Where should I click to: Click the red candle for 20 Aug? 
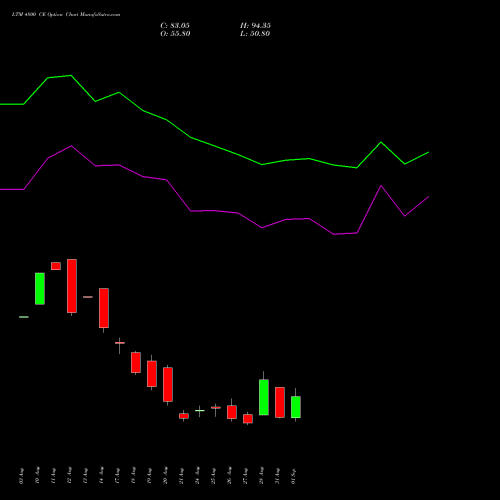[x=168, y=384]
